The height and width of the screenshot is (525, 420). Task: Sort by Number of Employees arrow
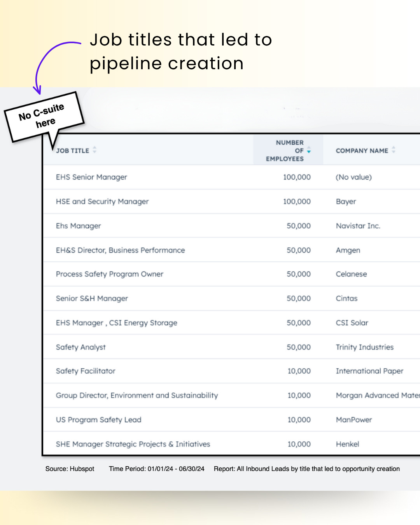(x=309, y=150)
